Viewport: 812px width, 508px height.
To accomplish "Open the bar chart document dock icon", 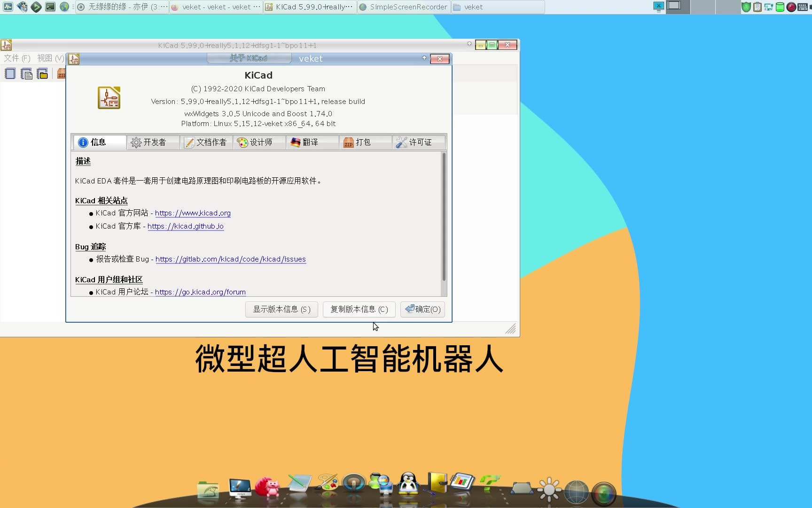I will click(463, 483).
